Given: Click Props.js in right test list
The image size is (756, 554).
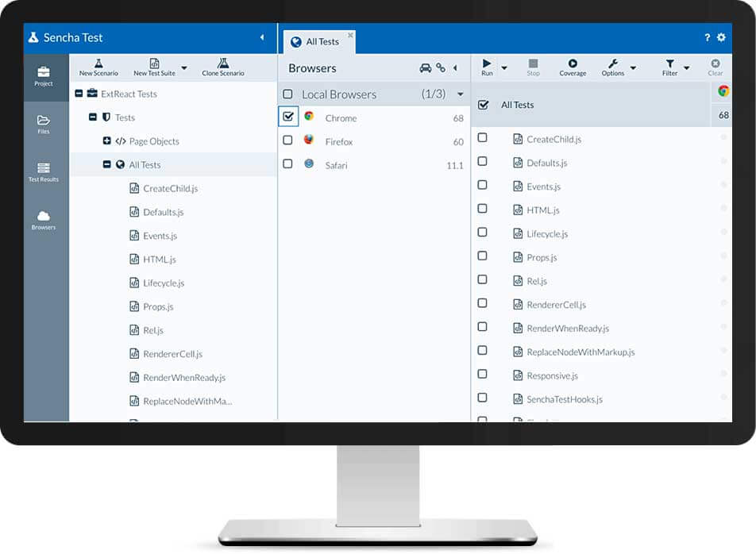Looking at the screenshot, I should [x=542, y=257].
